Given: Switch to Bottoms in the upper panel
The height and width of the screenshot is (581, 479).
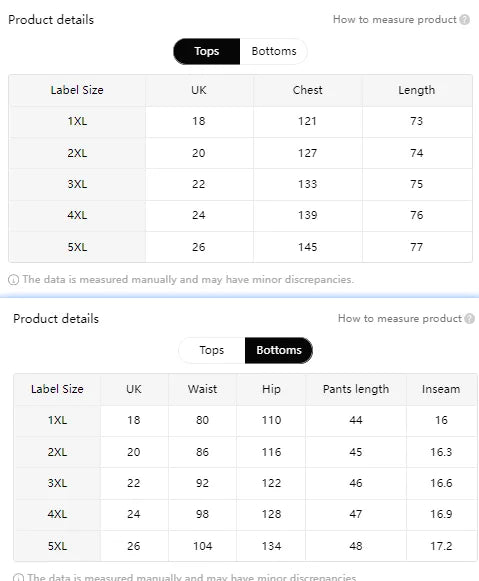Looking at the screenshot, I should click(274, 51).
